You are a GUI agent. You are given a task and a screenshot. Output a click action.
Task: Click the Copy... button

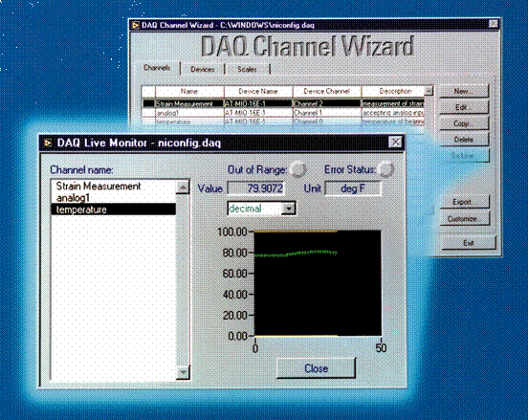[x=464, y=123]
